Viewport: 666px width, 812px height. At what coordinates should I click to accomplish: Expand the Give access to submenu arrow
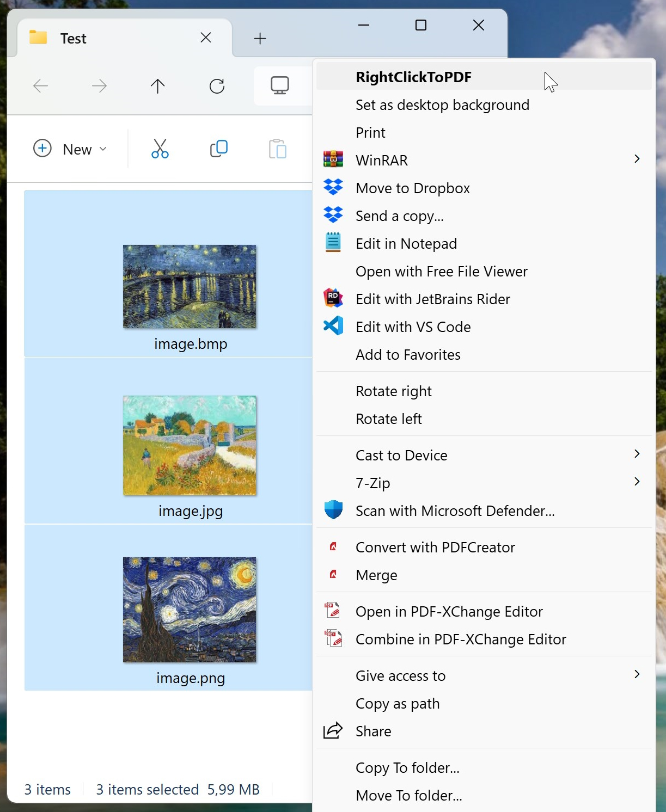pos(637,674)
